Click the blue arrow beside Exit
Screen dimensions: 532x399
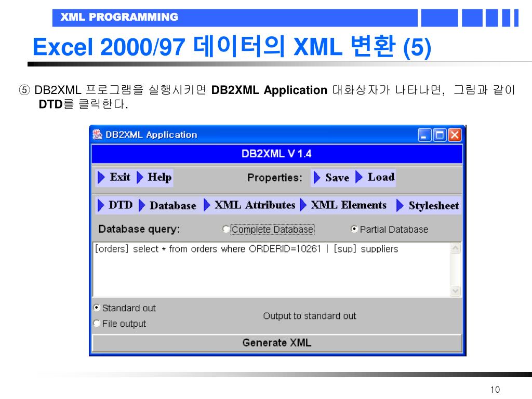[x=101, y=178]
